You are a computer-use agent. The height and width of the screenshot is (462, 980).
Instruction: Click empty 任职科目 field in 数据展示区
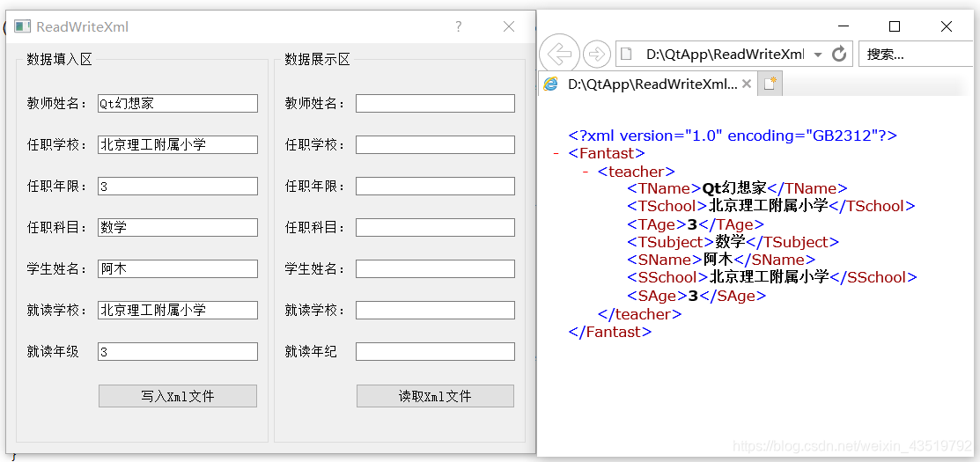pyautogui.click(x=435, y=227)
